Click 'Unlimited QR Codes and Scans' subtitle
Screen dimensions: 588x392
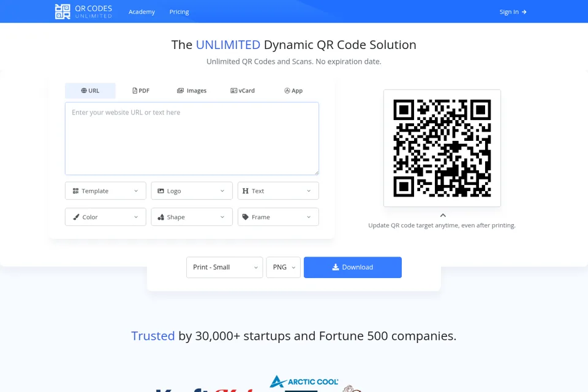click(x=293, y=61)
